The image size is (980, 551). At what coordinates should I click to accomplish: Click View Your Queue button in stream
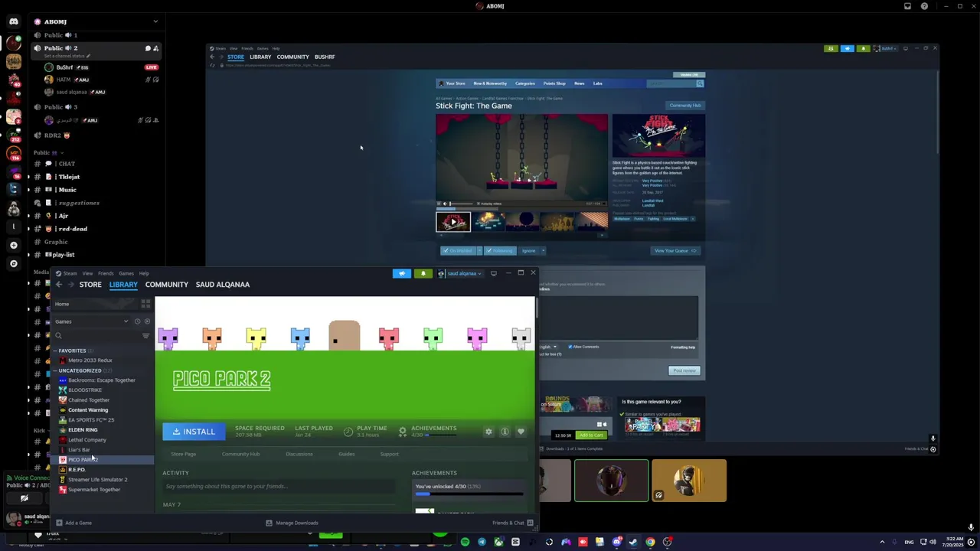(675, 250)
